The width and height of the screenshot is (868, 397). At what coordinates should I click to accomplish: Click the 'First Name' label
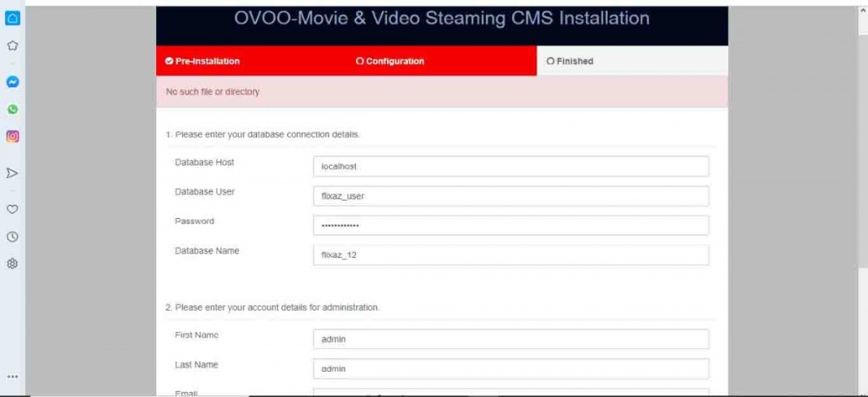(196, 335)
